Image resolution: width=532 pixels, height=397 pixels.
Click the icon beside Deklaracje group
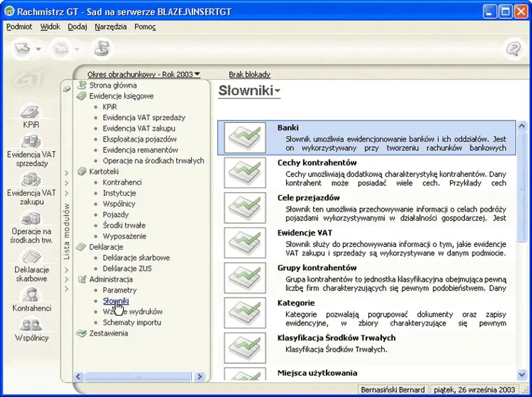click(x=81, y=247)
